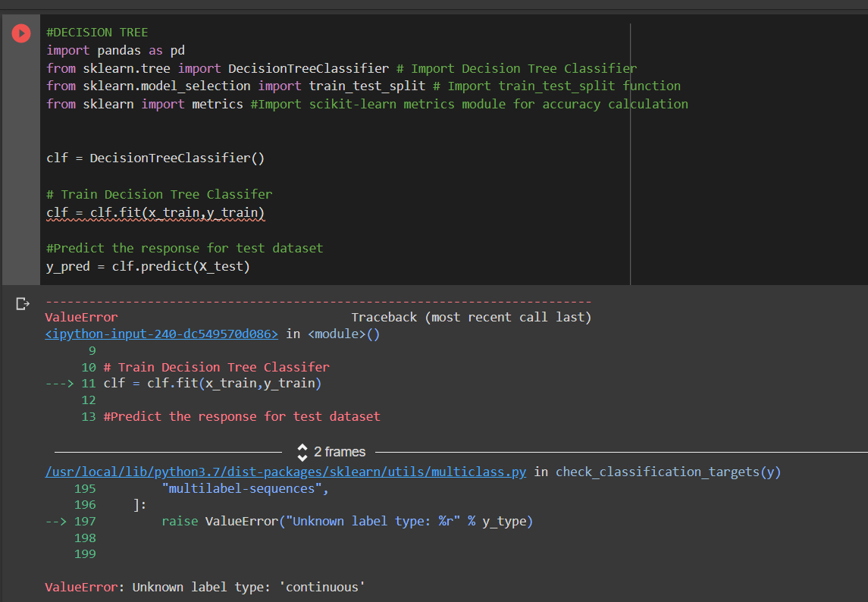Open the sklearn multiclass.py file link
This screenshot has height=602, width=868.
[285, 472]
